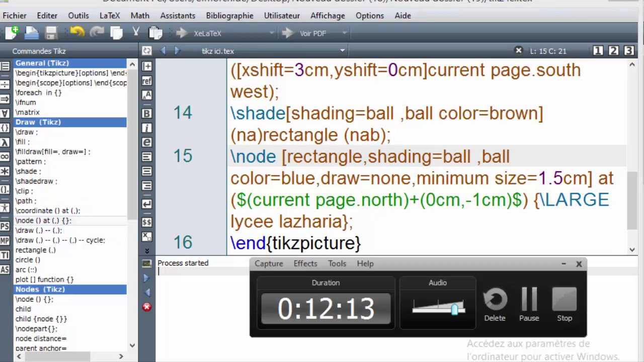Jump to previous LaTeX error with the log arrow
The image size is (644, 362).
pyautogui.click(x=146, y=292)
